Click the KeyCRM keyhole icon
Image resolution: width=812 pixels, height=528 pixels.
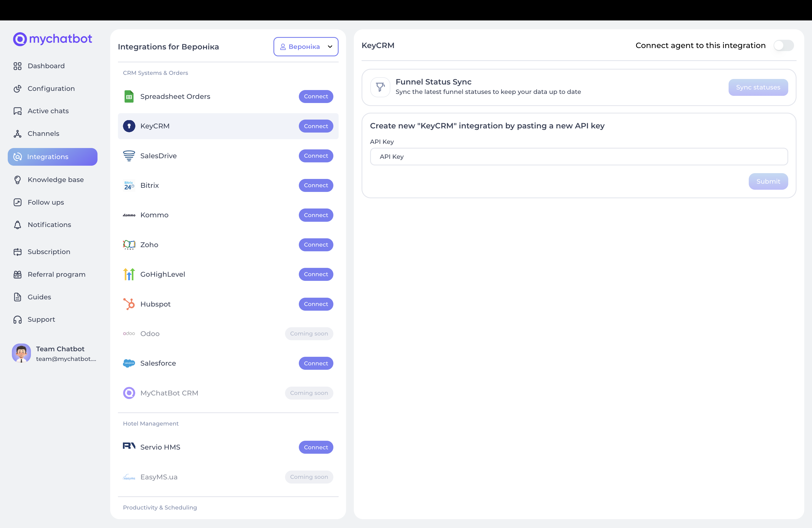tap(129, 126)
